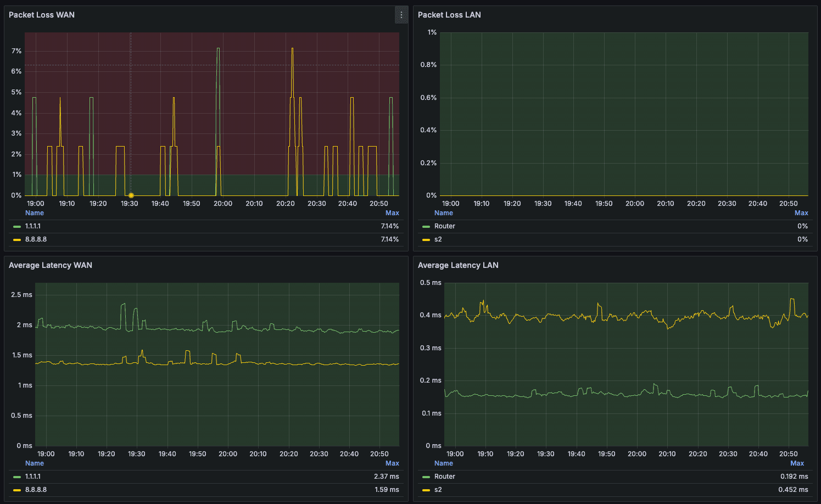This screenshot has width=821, height=504.
Task: Sort Average Latency LAN legend by Max
Action: [x=797, y=463]
